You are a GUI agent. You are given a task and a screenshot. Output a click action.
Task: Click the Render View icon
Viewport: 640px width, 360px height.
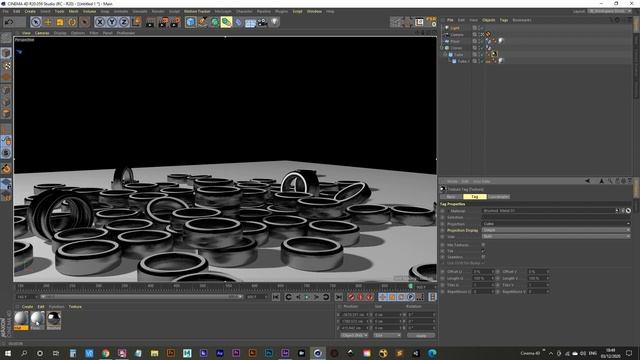[x=150, y=22]
